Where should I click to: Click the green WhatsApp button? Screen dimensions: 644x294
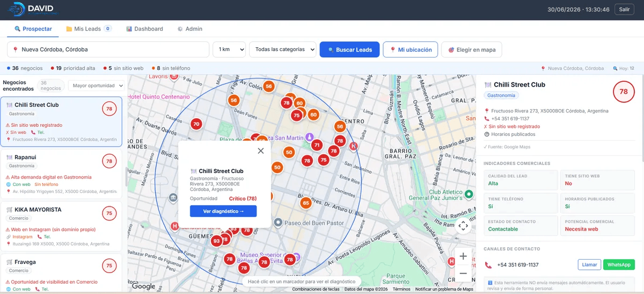[619, 264]
